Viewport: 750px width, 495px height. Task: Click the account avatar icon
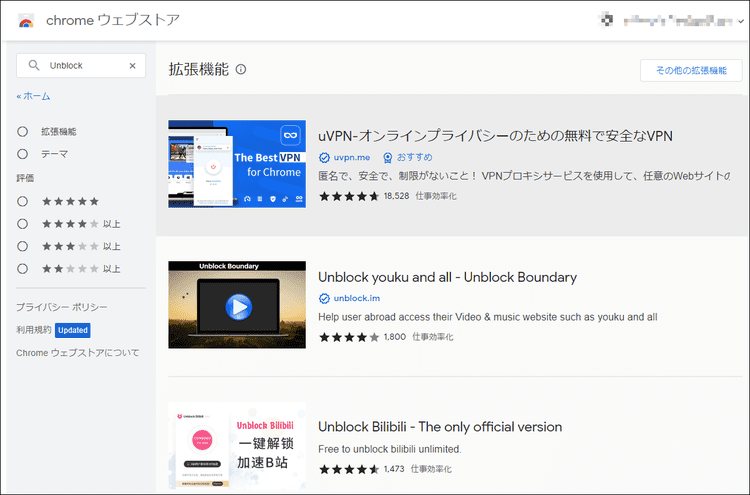607,20
